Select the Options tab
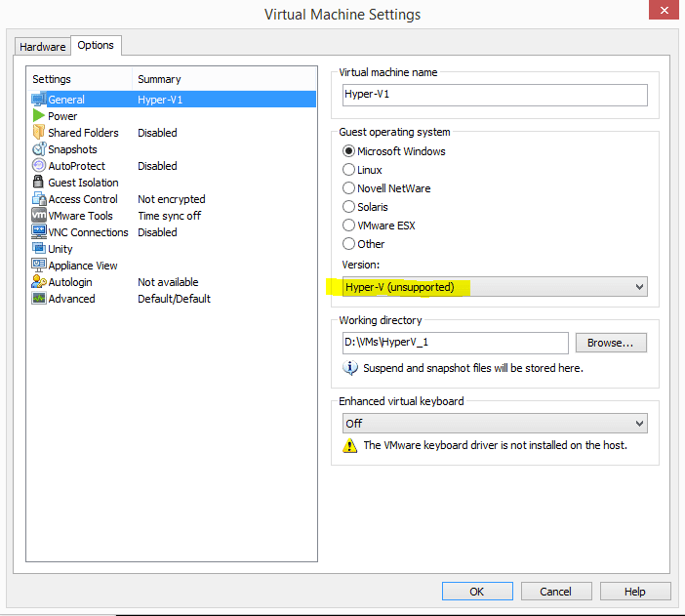 coord(96,45)
